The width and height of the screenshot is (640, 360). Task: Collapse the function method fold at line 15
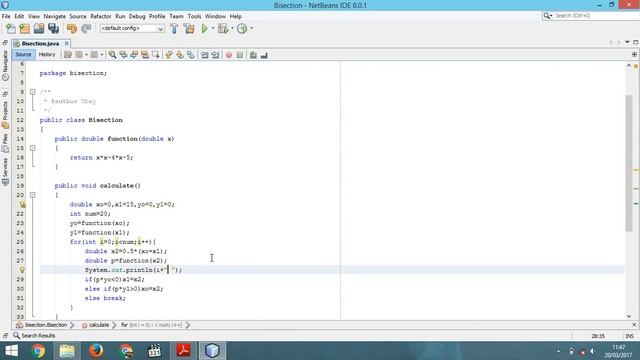click(x=33, y=148)
